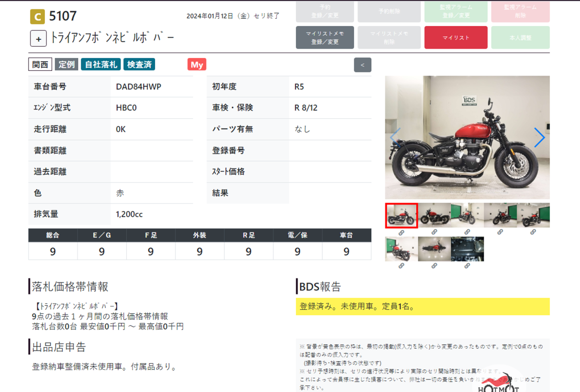This screenshot has height=392, width=580.
Task: Click the 検査済 tag
Action: point(139,65)
